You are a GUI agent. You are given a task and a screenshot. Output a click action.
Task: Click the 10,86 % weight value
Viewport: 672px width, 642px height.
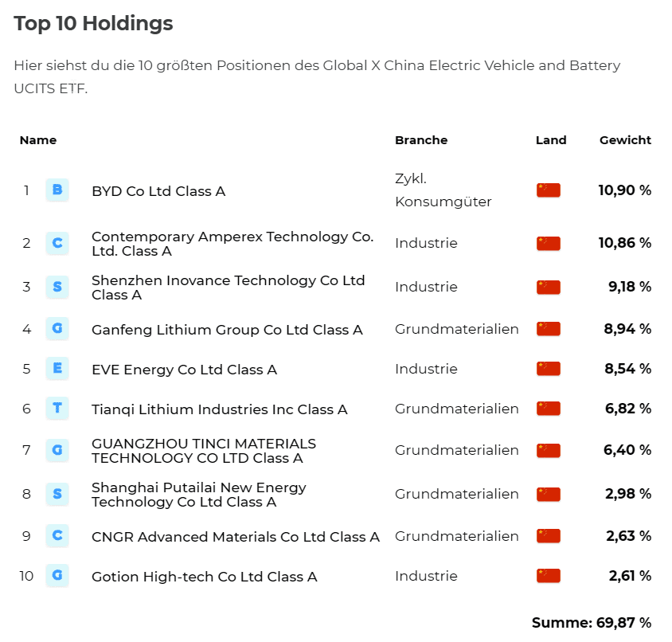point(625,243)
